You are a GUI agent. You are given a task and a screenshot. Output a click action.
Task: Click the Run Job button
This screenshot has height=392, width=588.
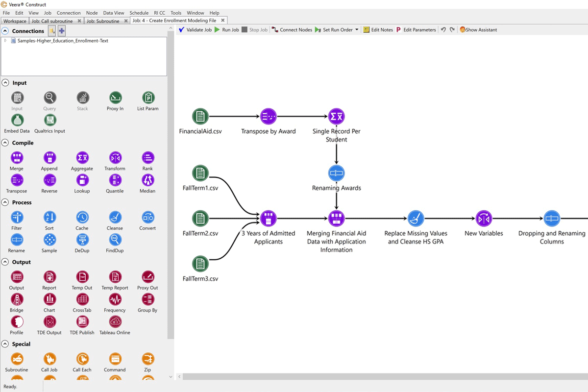[227, 30]
